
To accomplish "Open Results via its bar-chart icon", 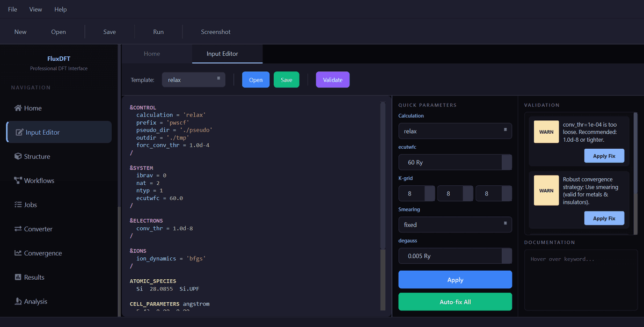I will [x=18, y=277].
